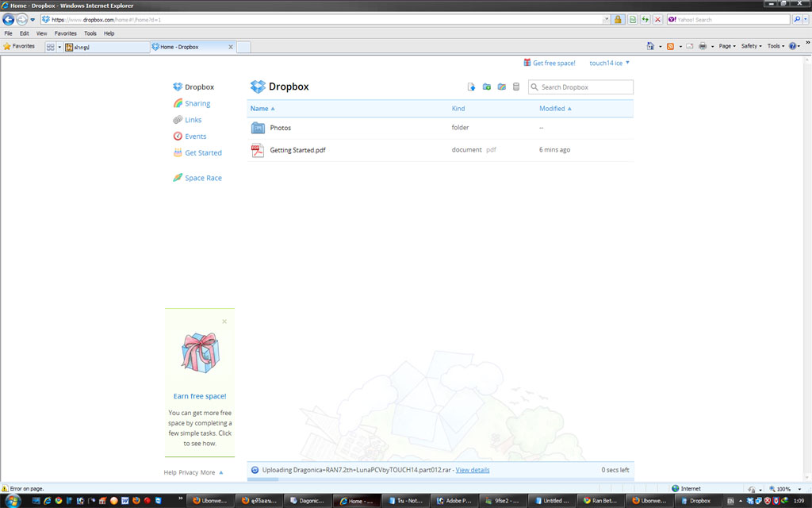Viewport: 812px width, 508px height.
Task: Open Sharing in the sidebar
Action: [192, 103]
